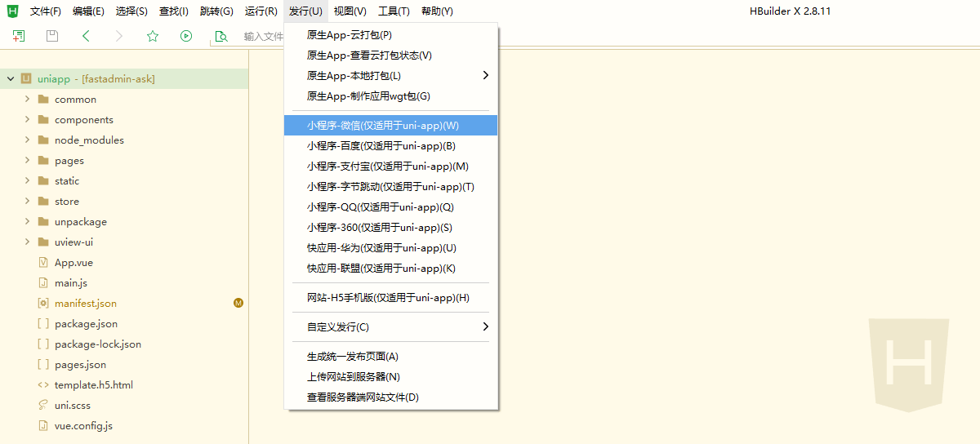Choose 上传网站到服务器(N)
980x444 pixels.
[x=390, y=377]
